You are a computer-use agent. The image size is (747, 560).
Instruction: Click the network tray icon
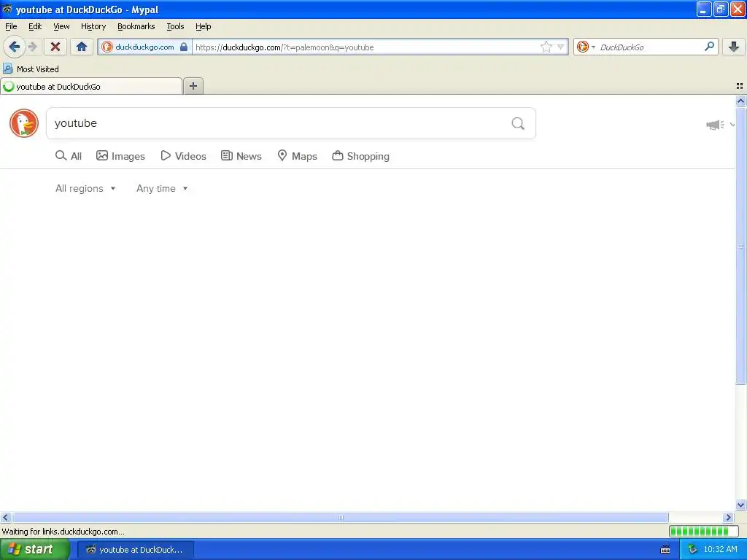692,550
